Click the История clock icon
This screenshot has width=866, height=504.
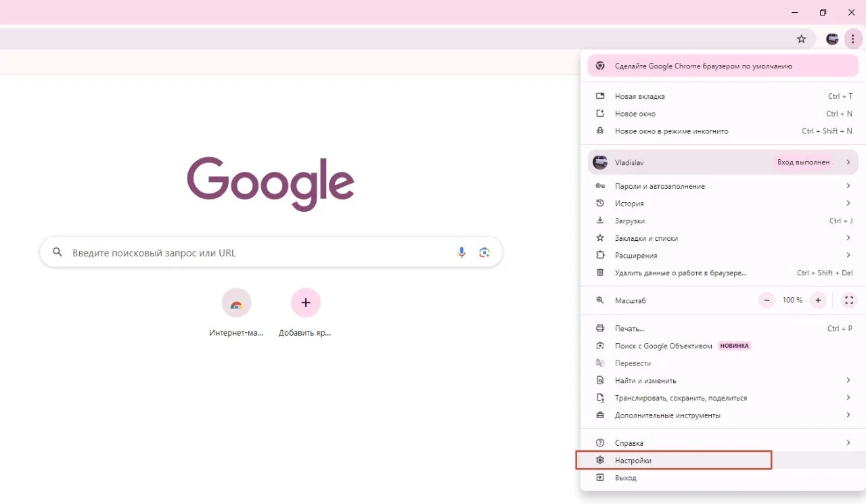click(x=600, y=203)
